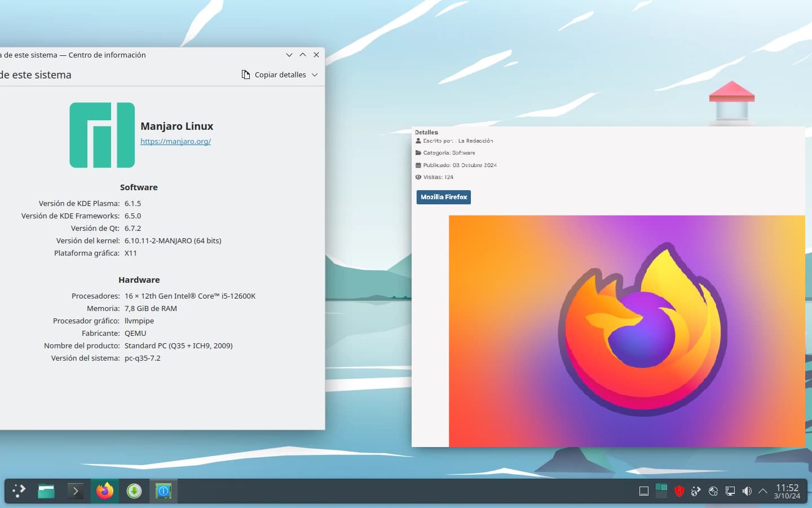Select the Info Center taskbar entry
The image size is (812, 508).
(x=164, y=491)
